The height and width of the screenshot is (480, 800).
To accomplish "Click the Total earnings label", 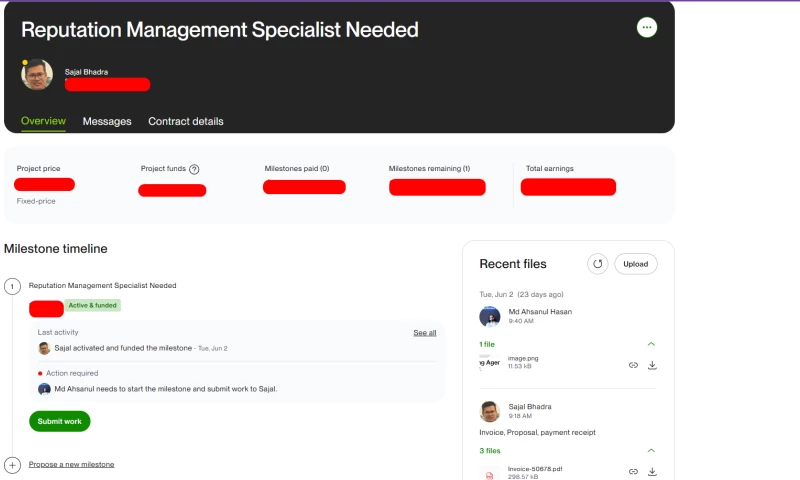I will point(549,168).
